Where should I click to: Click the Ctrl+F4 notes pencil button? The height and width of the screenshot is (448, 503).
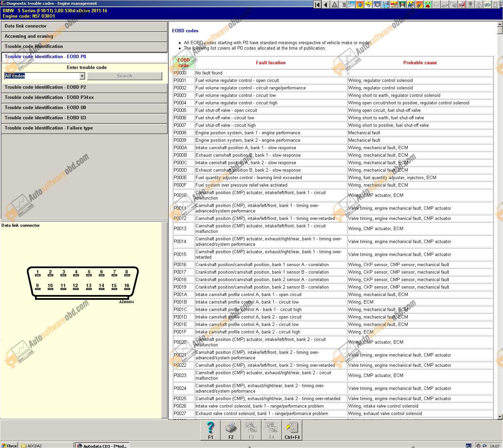point(292,430)
